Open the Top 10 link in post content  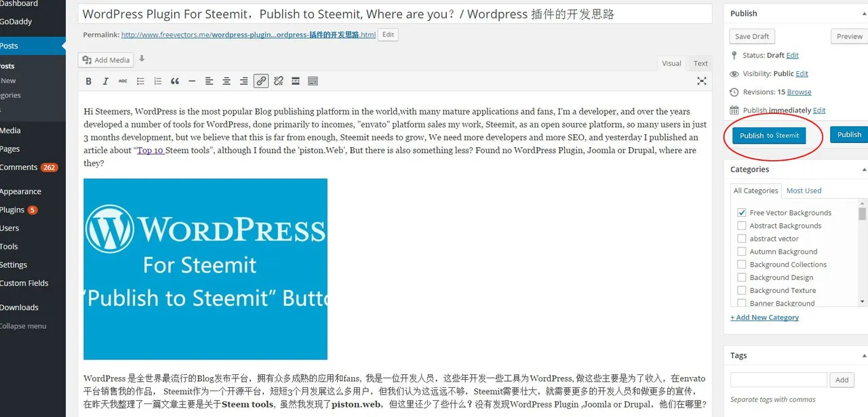[x=151, y=150]
